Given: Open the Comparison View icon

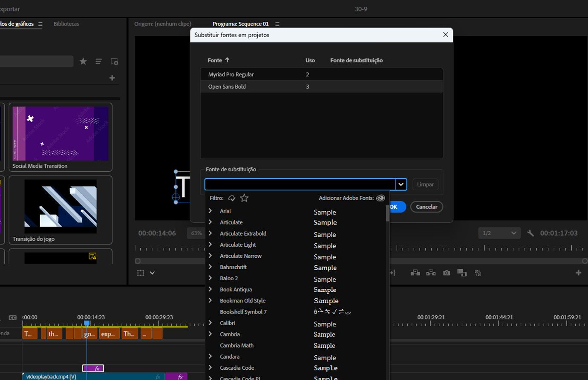Looking at the screenshot, I should 462,273.
